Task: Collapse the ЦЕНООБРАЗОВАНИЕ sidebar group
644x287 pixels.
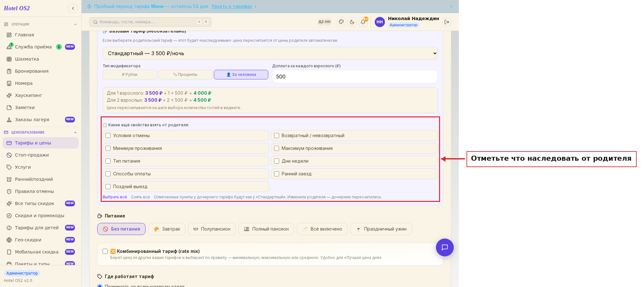Action: point(75,132)
